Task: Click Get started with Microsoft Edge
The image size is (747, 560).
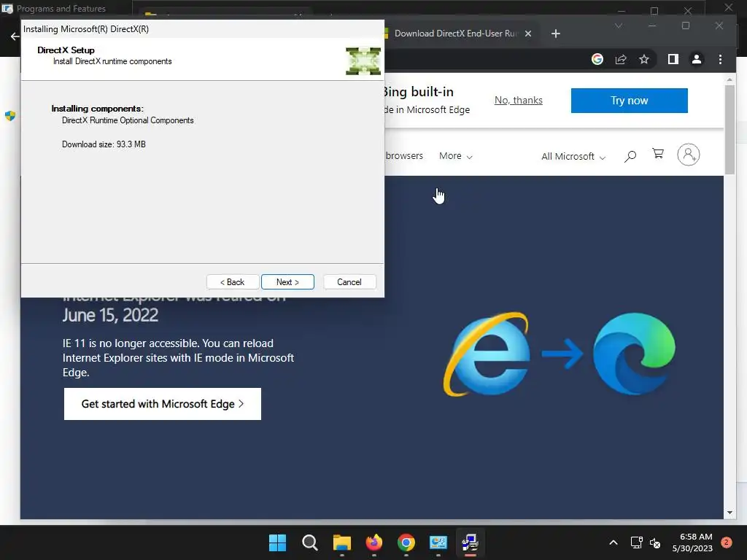Action: pyautogui.click(x=163, y=404)
